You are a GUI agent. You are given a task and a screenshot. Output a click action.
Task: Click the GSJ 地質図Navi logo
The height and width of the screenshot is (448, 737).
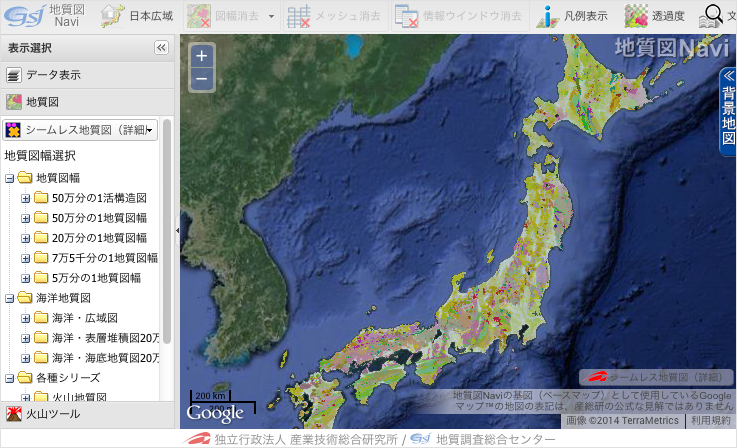point(45,16)
